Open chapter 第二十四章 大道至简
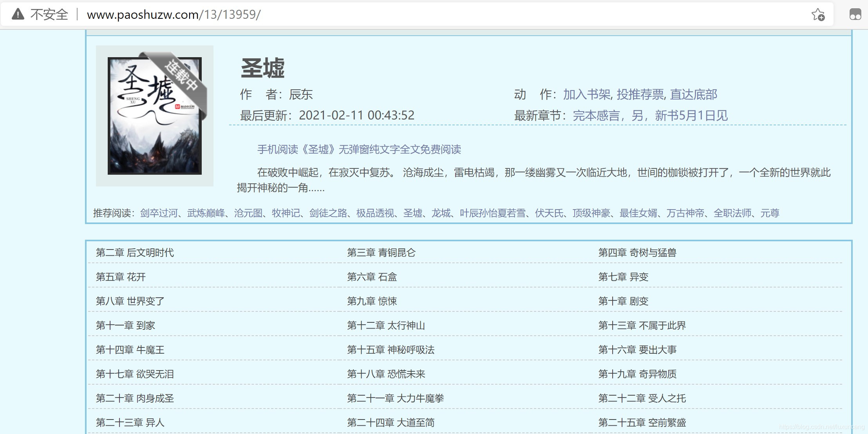Screen dimensions: 868x434 pyautogui.click(x=391, y=423)
